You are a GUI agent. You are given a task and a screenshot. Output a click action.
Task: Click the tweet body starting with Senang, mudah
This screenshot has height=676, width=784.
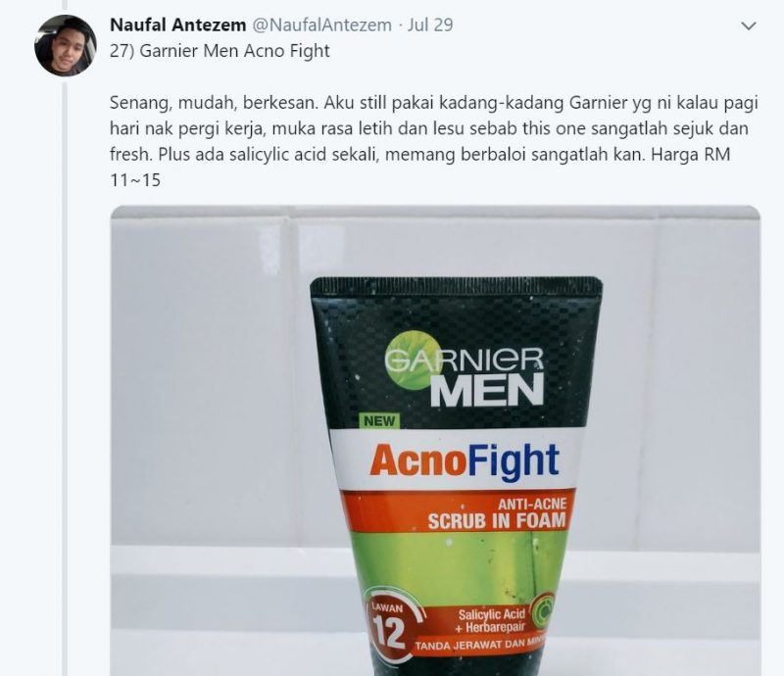pyautogui.click(x=433, y=141)
